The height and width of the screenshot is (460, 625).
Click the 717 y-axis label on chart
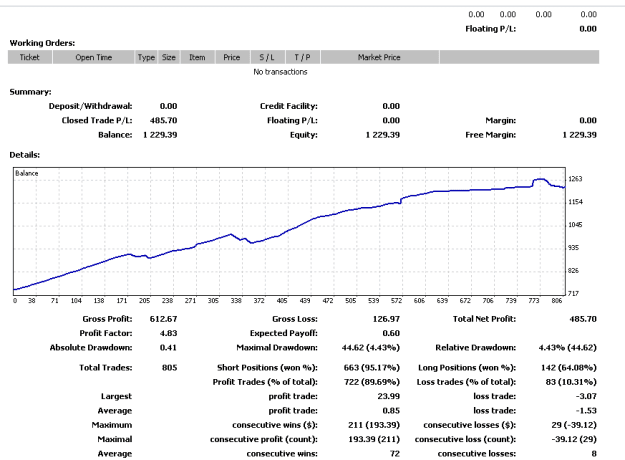pos(573,293)
